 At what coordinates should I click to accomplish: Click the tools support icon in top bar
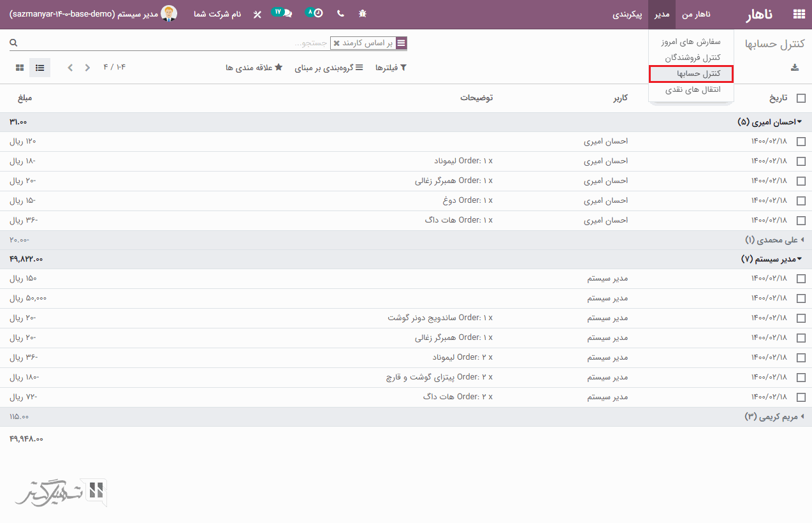[x=257, y=13]
